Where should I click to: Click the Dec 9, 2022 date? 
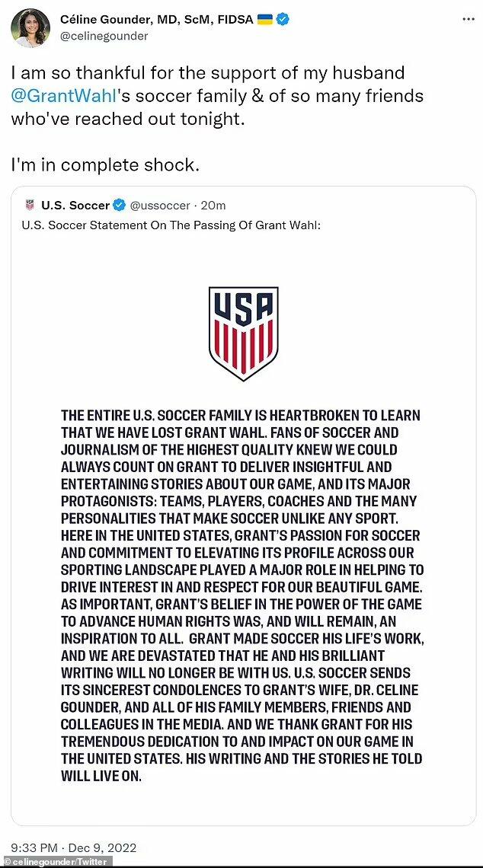click(x=103, y=847)
